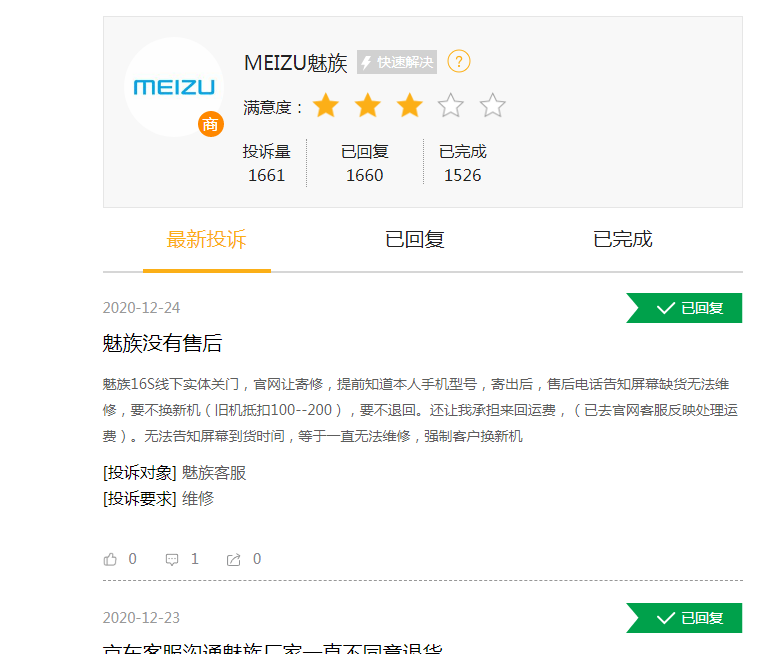Click the third filled satisfaction star
Image resolution: width=782 pixels, height=654 pixels.
coord(409,105)
